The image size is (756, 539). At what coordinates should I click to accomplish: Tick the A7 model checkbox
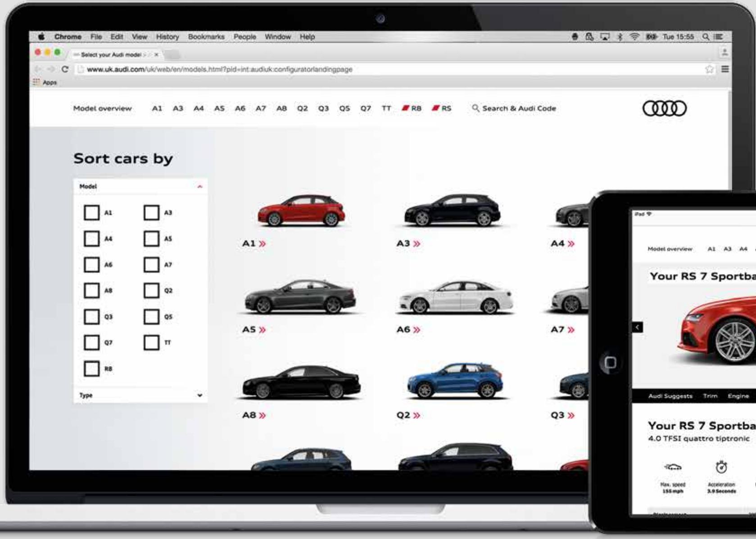[x=151, y=265]
